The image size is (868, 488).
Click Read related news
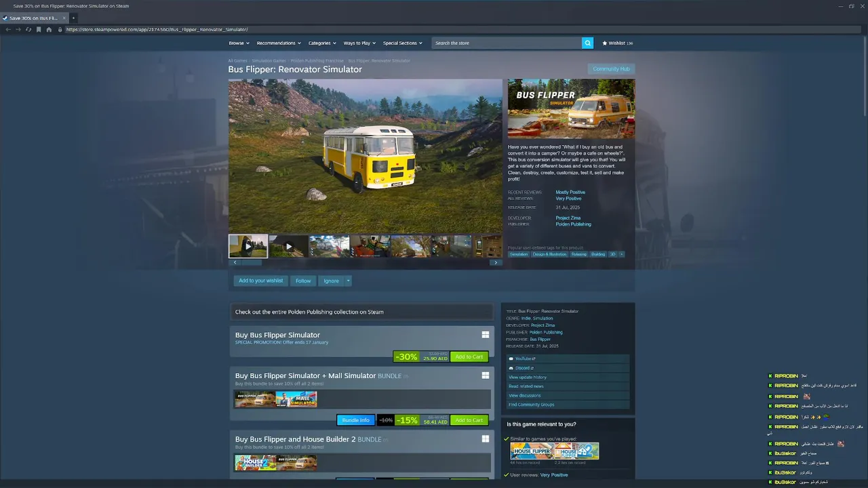(568, 386)
